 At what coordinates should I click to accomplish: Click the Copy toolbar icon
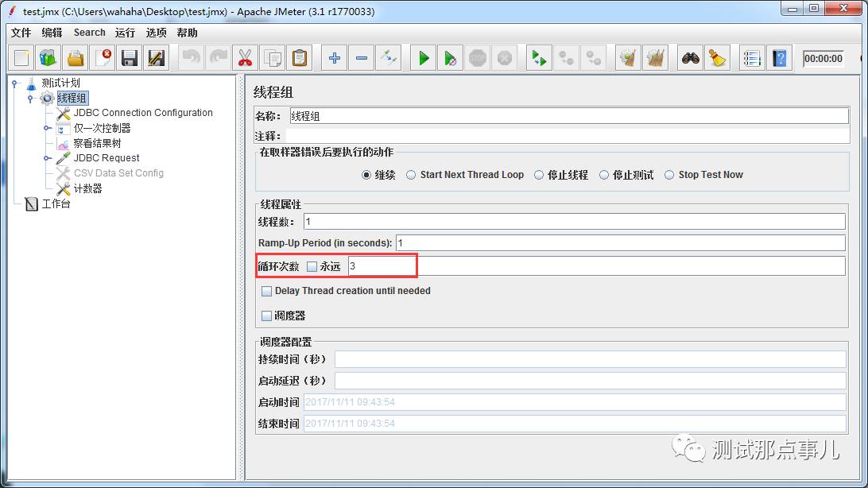click(x=273, y=58)
